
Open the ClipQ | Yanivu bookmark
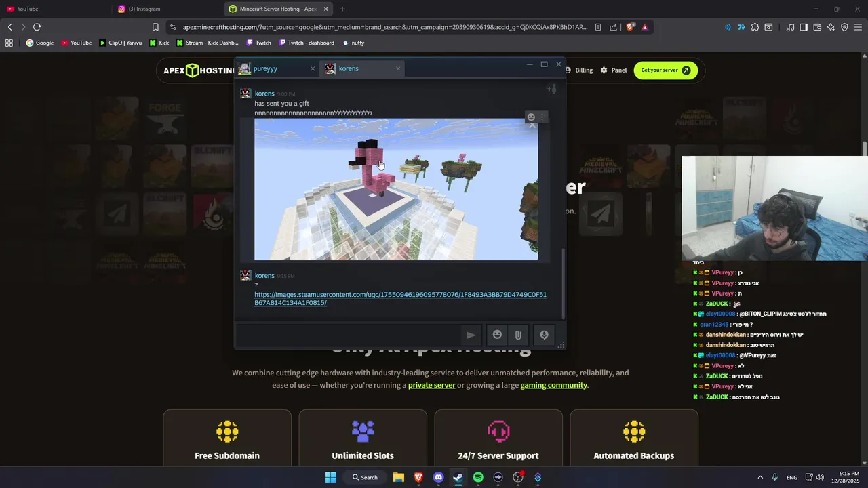coord(120,43)
